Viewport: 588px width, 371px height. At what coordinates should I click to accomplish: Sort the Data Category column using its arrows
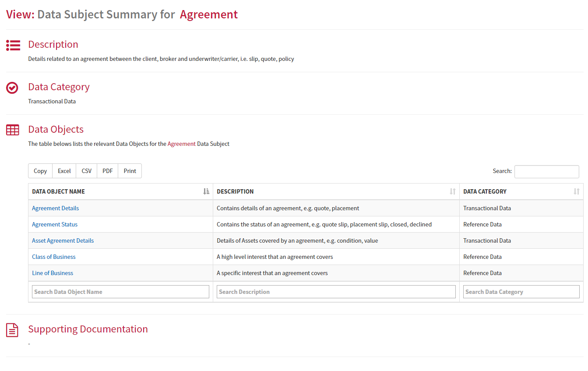pos(577,191)
